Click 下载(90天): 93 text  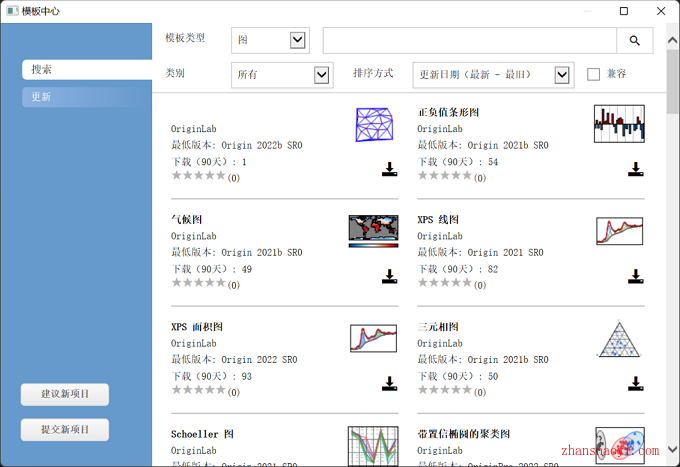[x=212, y=376]
